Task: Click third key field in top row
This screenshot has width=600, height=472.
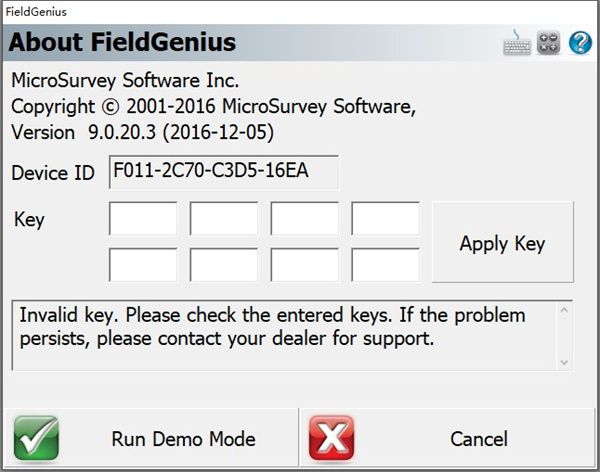Action: (x=304, y=218)
